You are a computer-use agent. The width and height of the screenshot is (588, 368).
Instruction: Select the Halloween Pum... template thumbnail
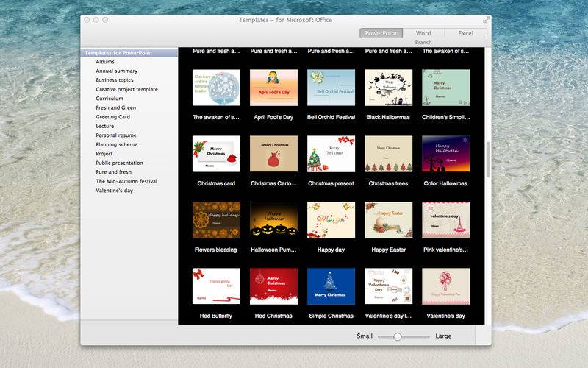(273, 220)
